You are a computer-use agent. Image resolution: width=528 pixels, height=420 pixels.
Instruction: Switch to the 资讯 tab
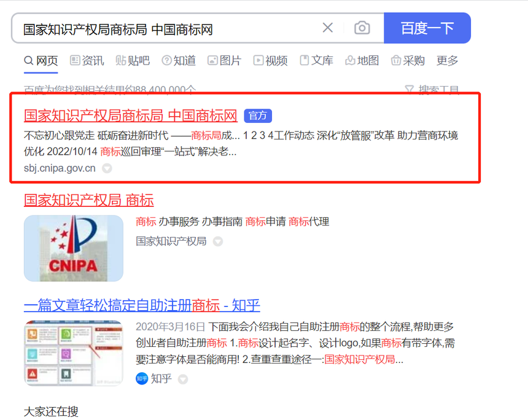point(87,61)
